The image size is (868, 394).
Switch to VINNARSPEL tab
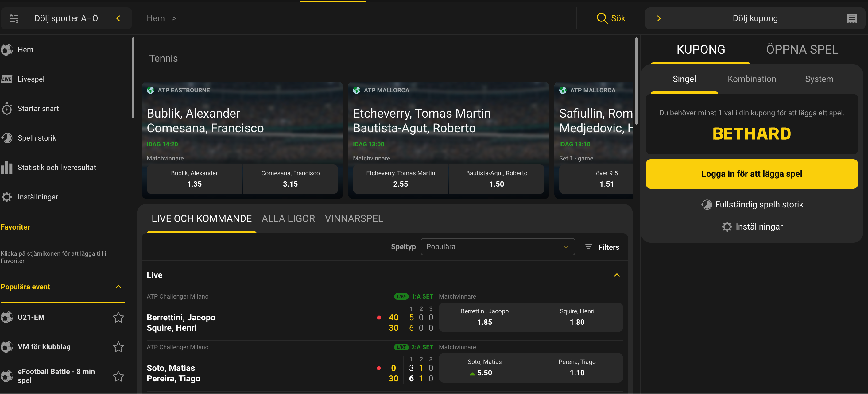point(354,218)
